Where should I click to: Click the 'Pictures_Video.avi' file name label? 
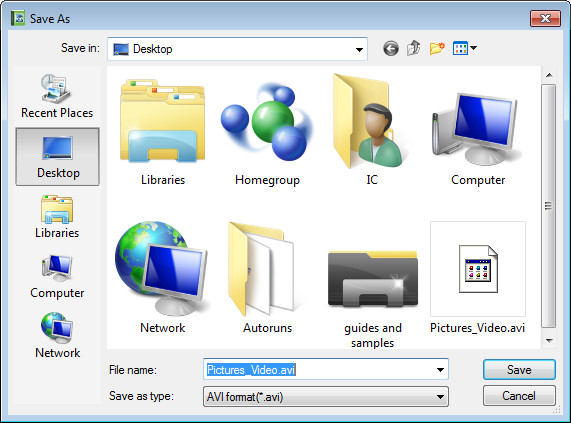[477, 328]
